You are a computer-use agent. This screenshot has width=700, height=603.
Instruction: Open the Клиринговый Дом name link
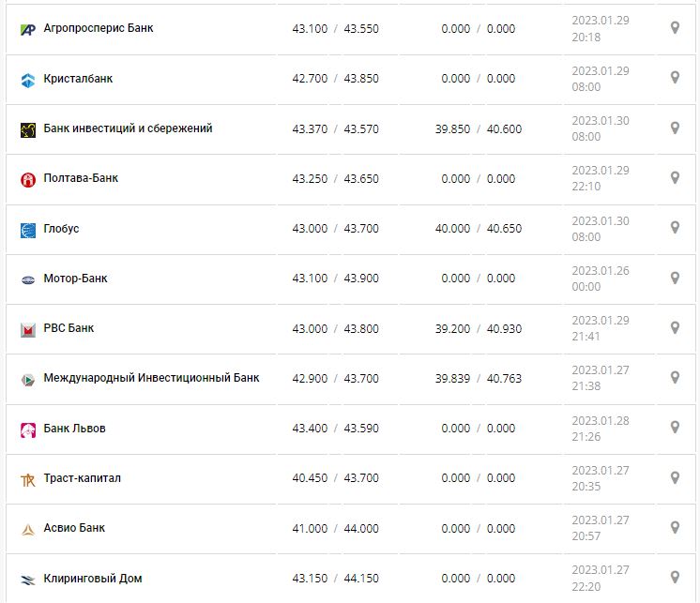pos(92,579)
